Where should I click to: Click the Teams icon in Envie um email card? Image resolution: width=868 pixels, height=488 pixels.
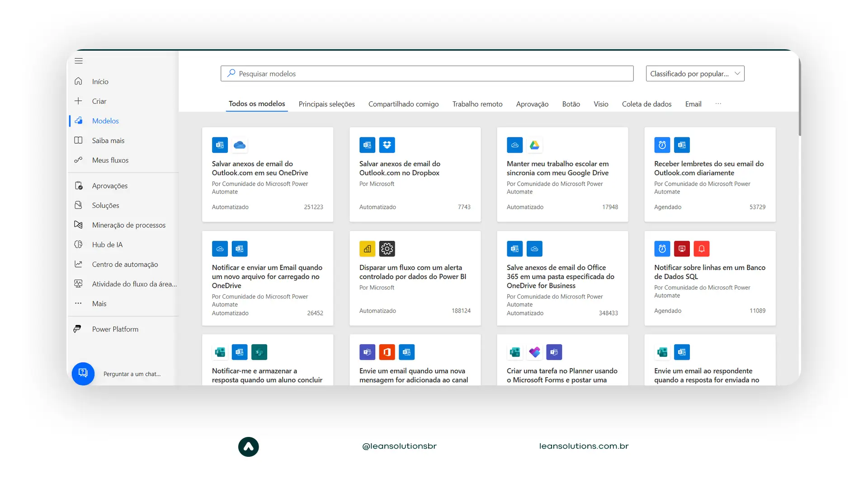[367, 352]
